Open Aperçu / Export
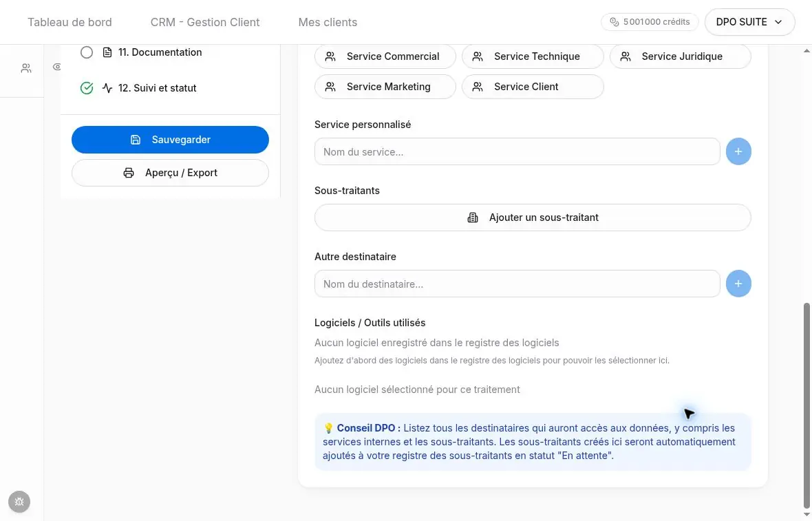812x521 pixels. click(171, 173)
